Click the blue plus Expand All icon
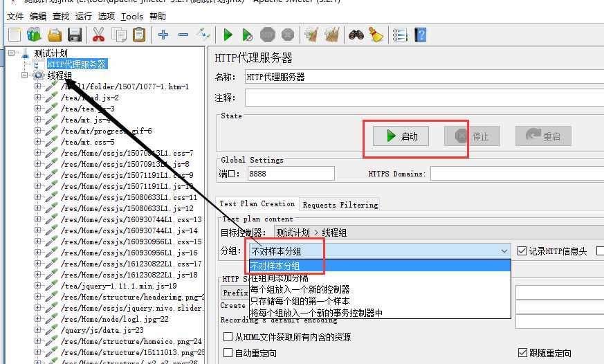 tap(163, 35)
